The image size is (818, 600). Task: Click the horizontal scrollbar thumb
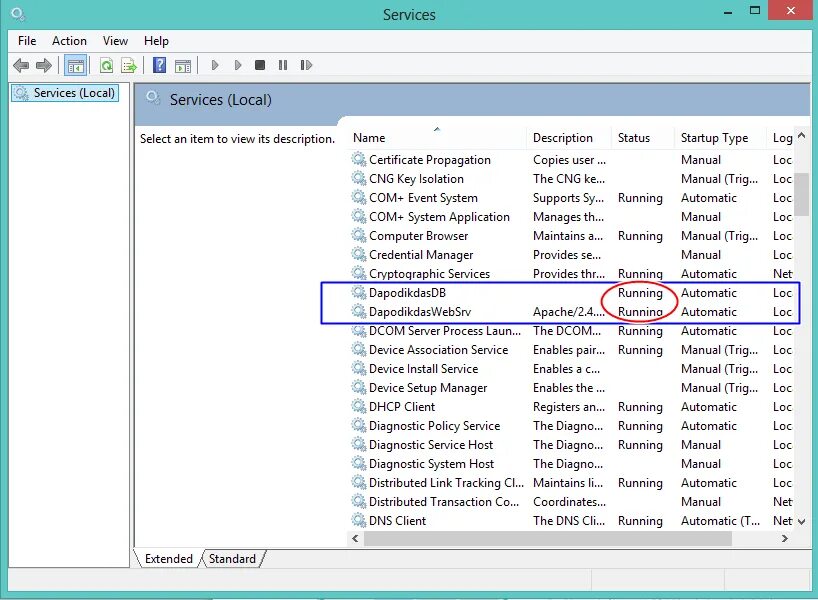548,539
